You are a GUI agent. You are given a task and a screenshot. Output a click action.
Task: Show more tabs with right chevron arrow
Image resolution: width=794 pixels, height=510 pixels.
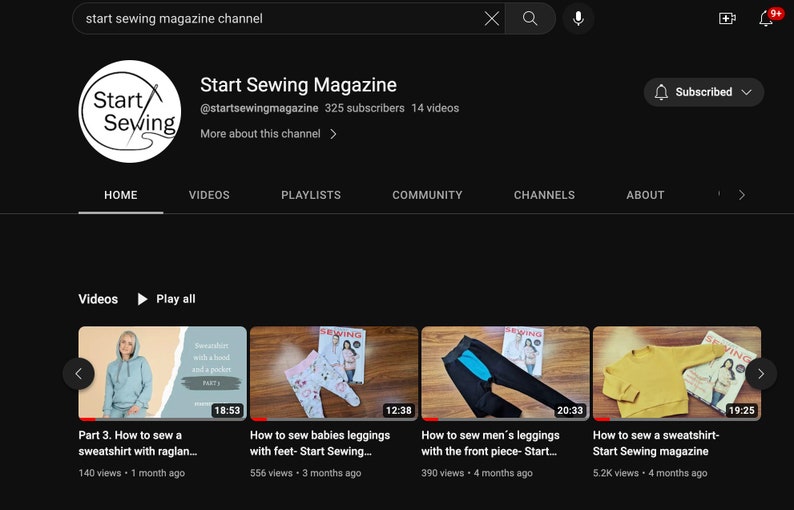point(741,195)
